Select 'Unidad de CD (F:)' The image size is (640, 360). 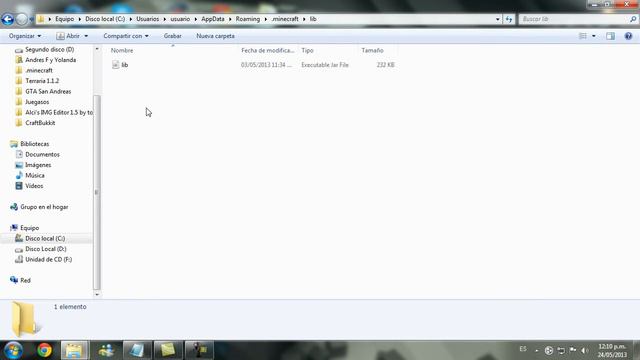pos(48,260)
